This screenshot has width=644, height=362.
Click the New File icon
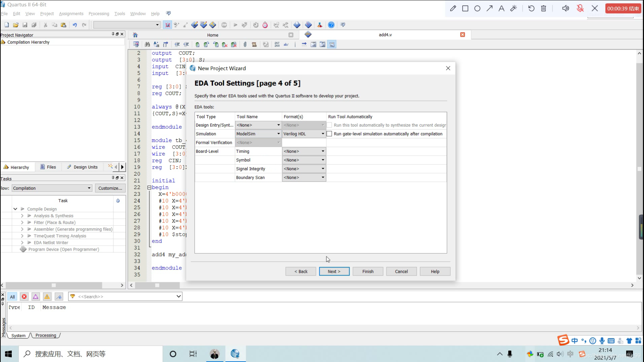[x=7, y=25]
